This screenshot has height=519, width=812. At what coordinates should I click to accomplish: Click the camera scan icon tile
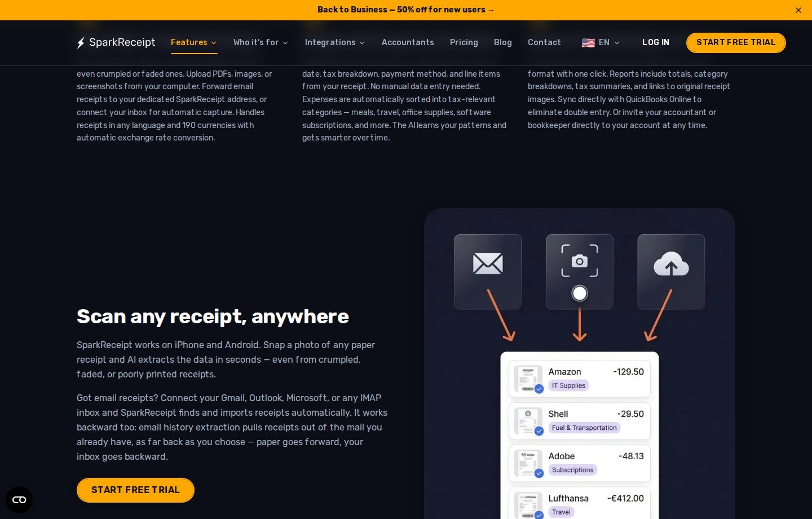coord(580,272)
